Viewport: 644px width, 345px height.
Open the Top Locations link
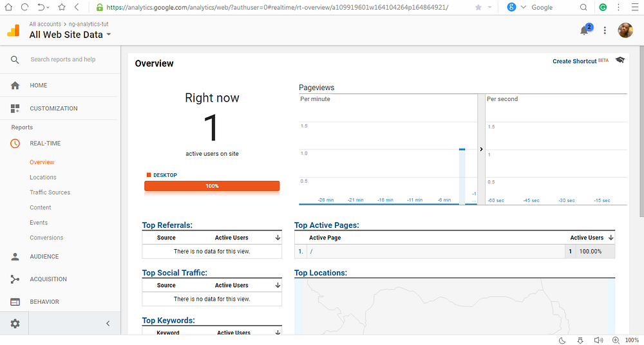pos(320,273)
